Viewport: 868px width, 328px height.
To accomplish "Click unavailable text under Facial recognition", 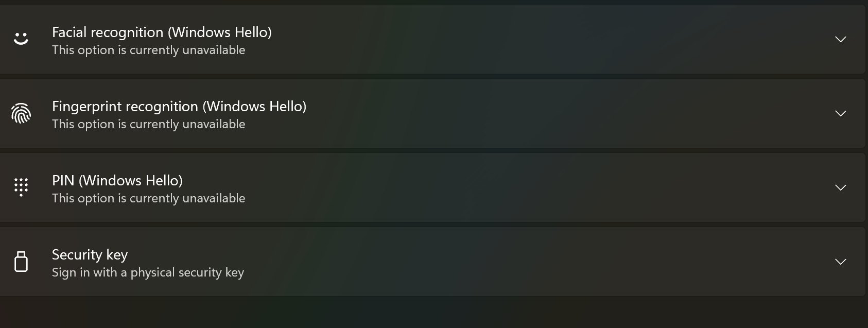I will coord(148,49).
